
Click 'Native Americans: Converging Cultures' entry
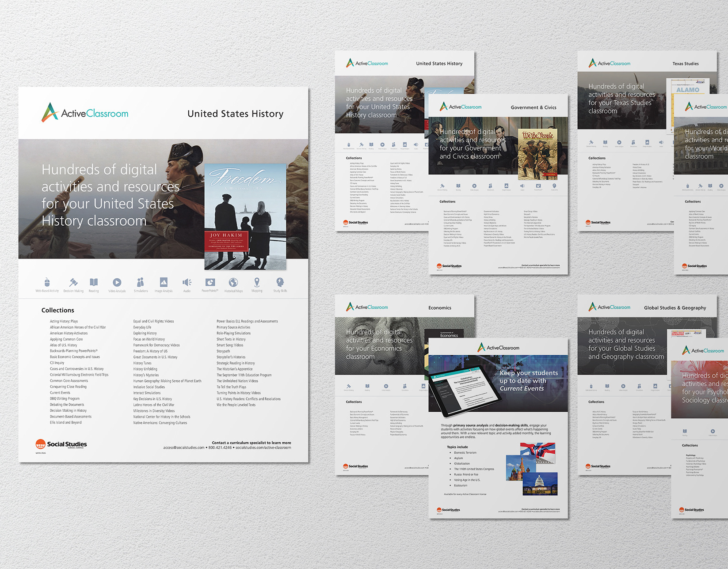point(160,423)
